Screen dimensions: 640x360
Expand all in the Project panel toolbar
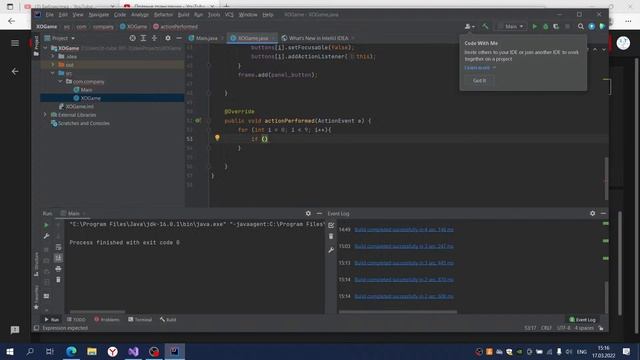coord(143,38)
